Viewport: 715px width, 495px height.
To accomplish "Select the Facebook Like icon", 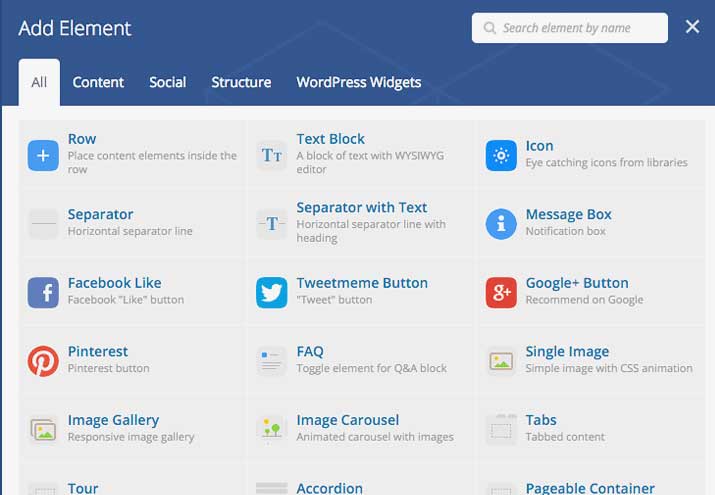I will (x=43, y=293).
